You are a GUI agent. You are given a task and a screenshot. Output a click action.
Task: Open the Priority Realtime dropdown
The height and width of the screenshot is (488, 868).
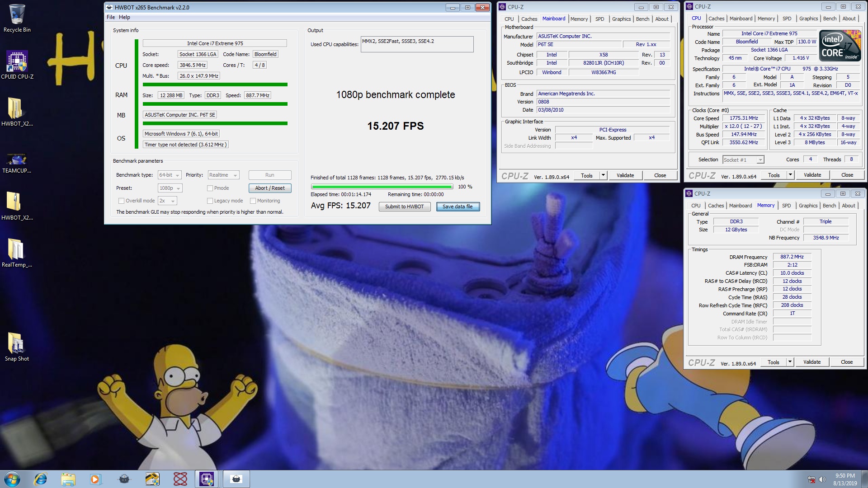pos(223,175)
